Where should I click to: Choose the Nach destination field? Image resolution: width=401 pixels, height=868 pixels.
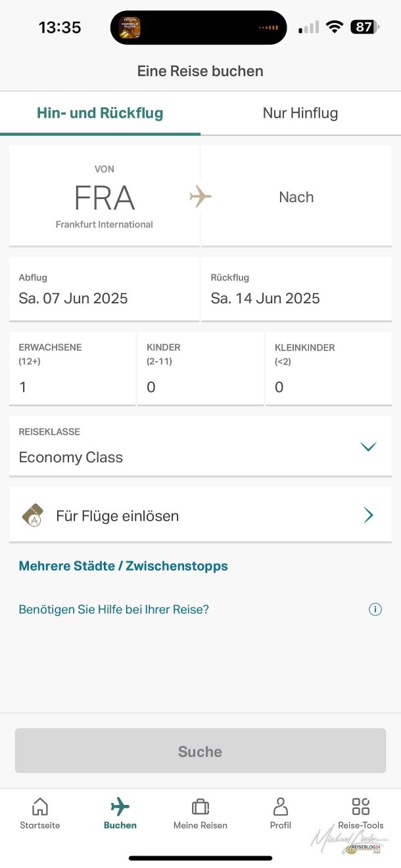(296, 197)
